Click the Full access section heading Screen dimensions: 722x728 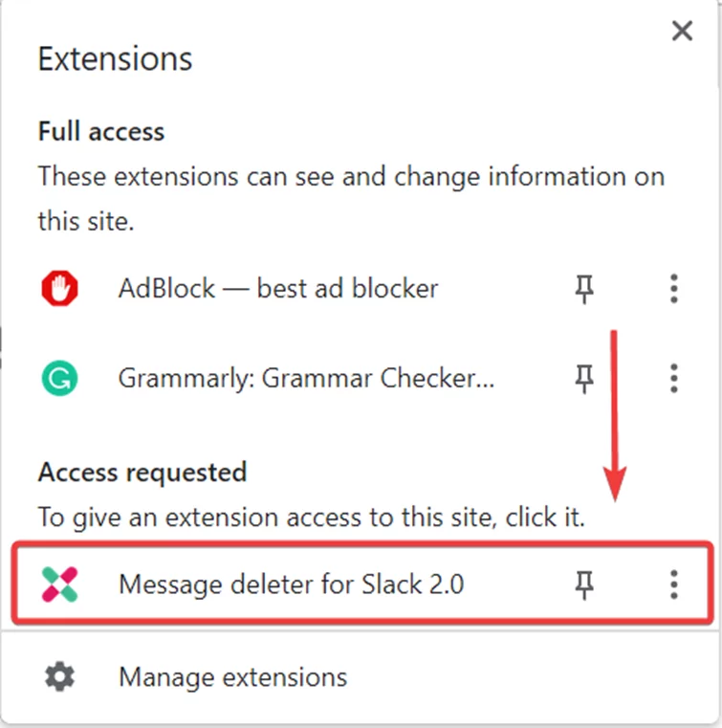101,131
